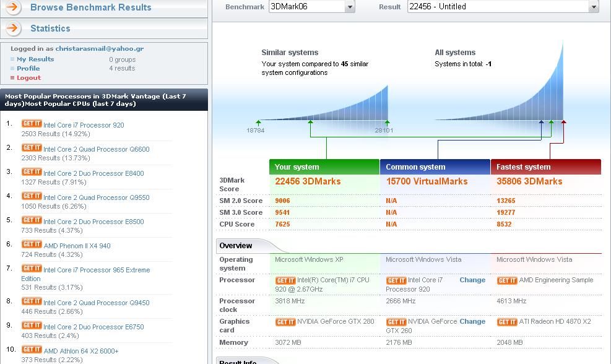Open AMD Athlon 64 X2 6000+ link
Viewport: 611px width, 364px height.
click(x=81, y=351)
